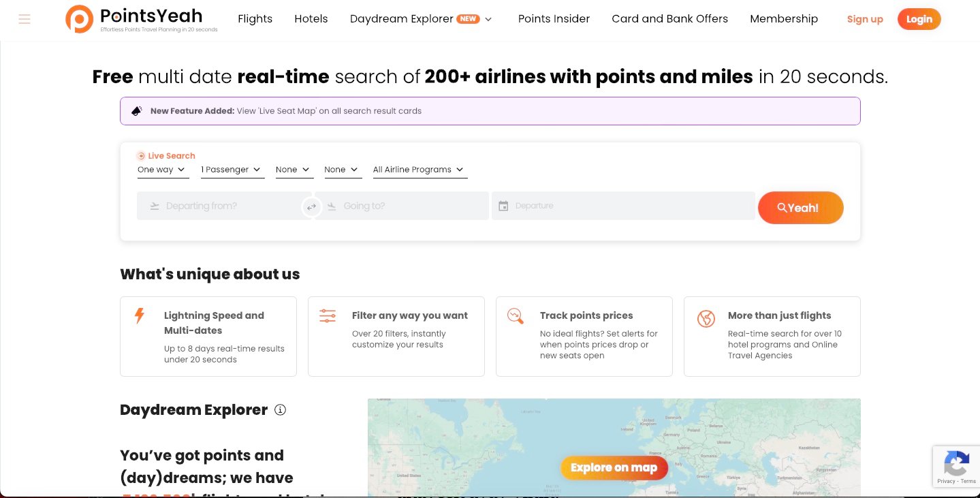Swap departure and destination airports icon
Viewport: 980px width, 498px height.
311,206
